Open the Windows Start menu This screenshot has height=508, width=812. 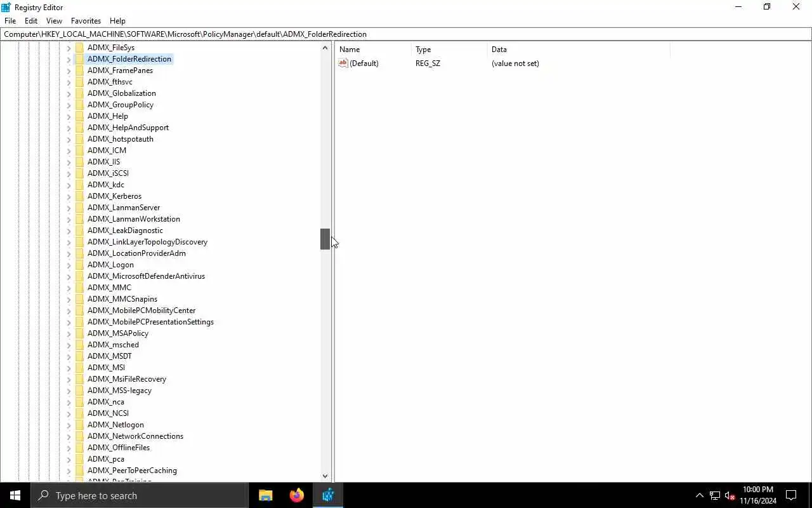pyautogui.click(x=15, y=495)
